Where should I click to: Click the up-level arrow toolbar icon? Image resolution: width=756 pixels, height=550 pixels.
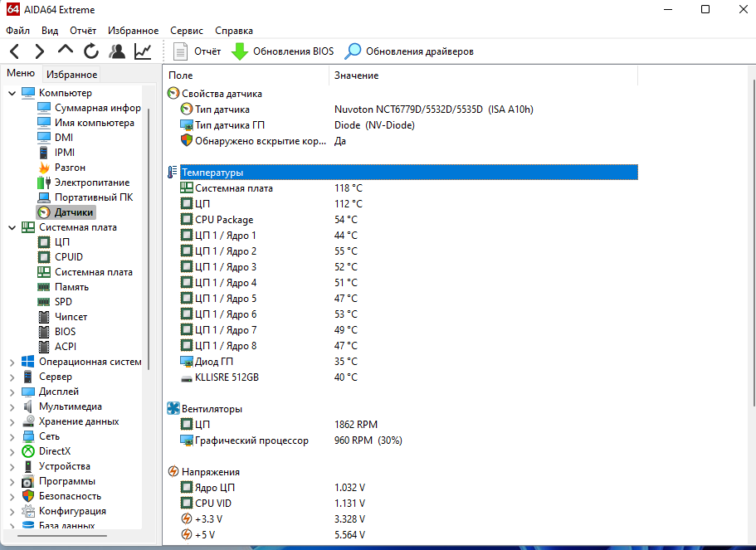(x=66, y=50)
